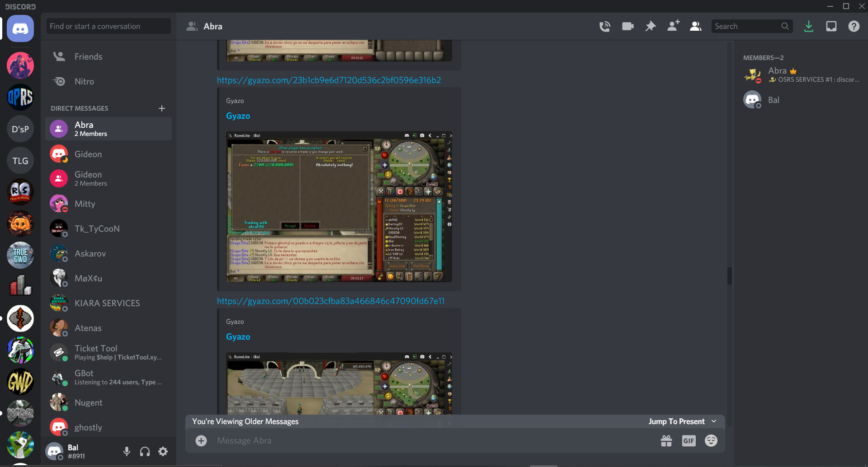Open Discord Help
This screenshot has width=868, height=467.
[x=854, y=26]
